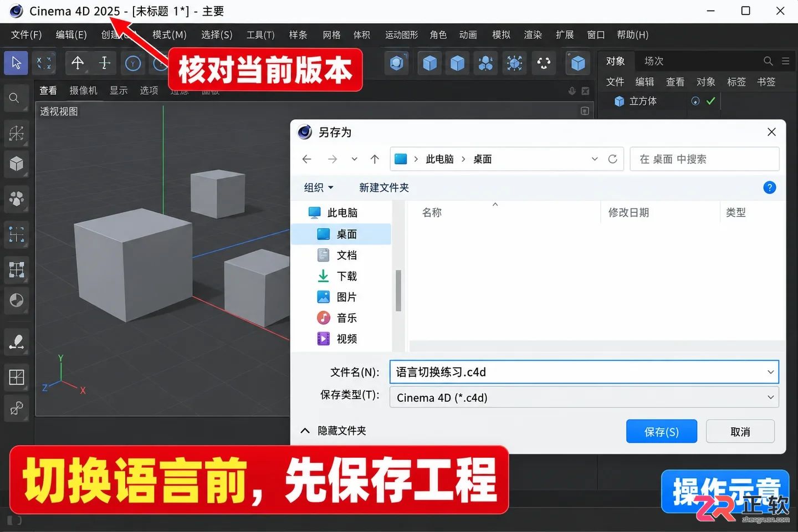The image size is (798, 532).
Task: Click the rightmost blue cube toolbar icon
Action: 578,63
